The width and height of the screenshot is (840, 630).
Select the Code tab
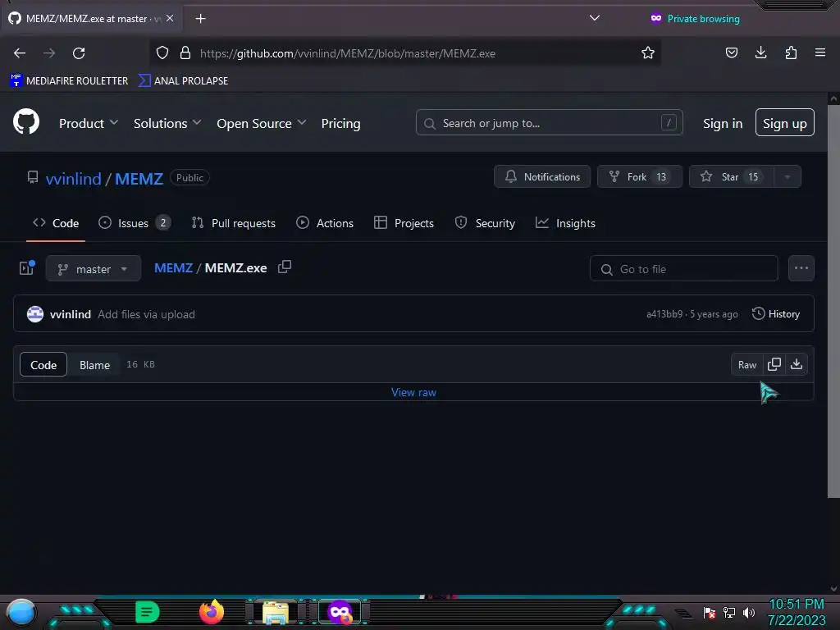click(x=56, y=223)
